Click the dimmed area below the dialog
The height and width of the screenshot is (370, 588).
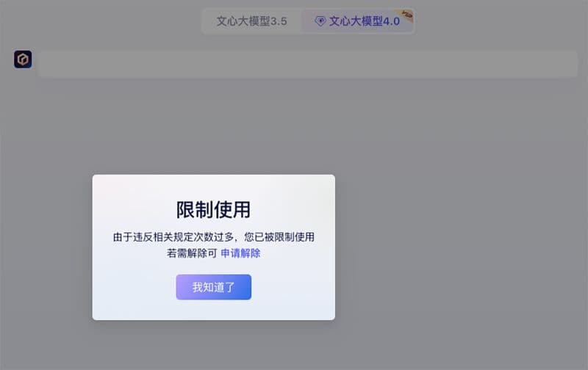pyautogui.click(x=213, y=345)
